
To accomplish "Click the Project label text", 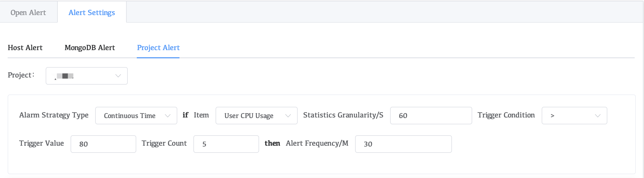I will (20, 75).
